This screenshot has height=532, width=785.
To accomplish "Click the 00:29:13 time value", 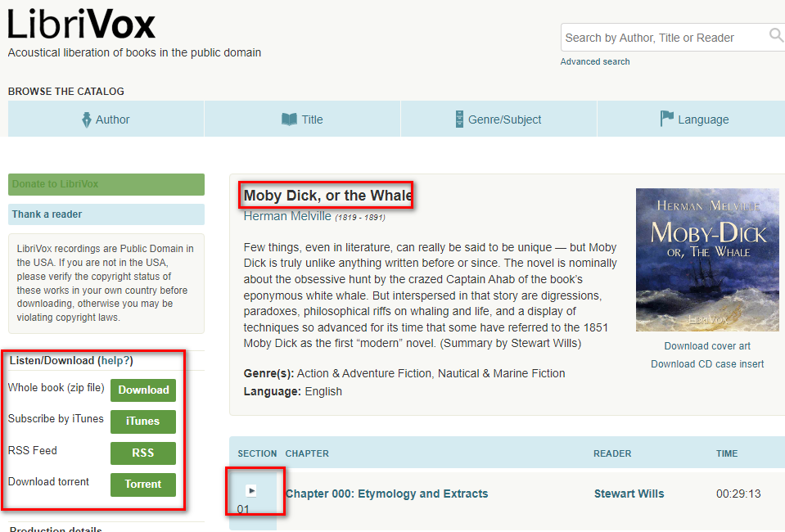I will tap(738, 494).
